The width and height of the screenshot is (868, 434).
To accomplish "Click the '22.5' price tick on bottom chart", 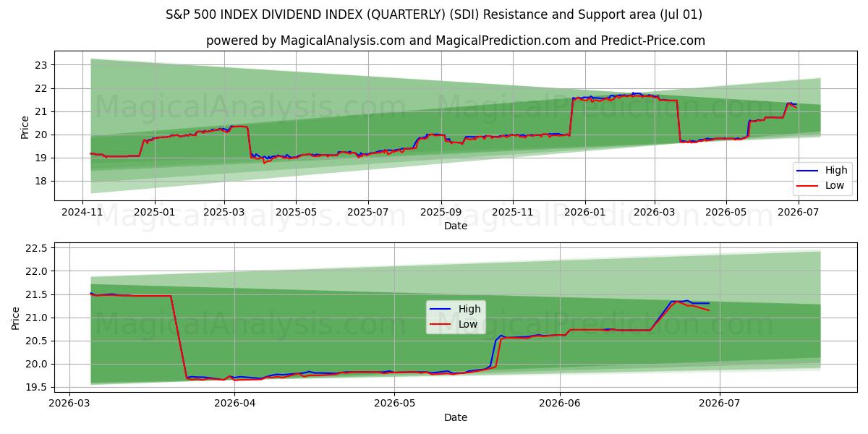I will click(x=37, y=248).
